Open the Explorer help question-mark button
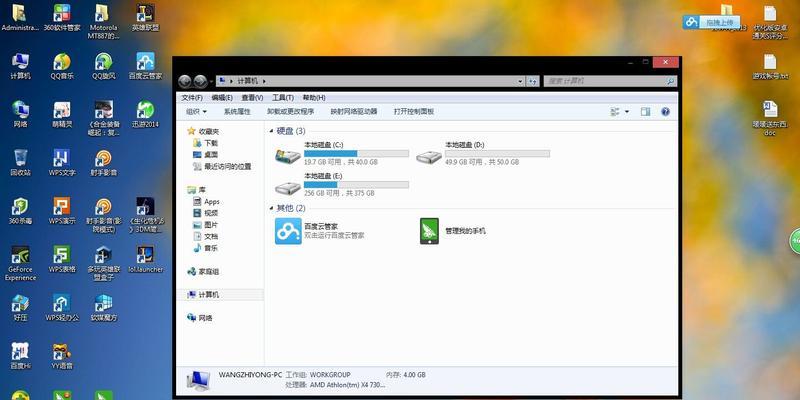The image size is (800, 400). (665, 112)
